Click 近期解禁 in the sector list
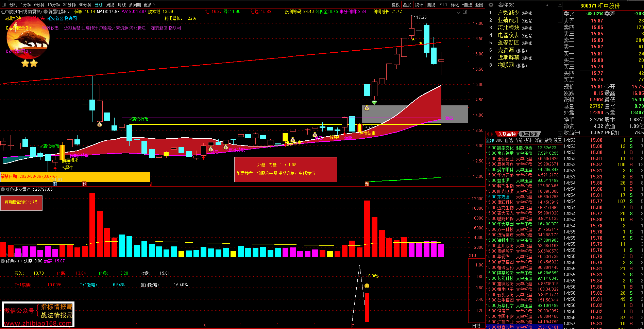This screenshot has width=644, height=329. coord(508,58)
